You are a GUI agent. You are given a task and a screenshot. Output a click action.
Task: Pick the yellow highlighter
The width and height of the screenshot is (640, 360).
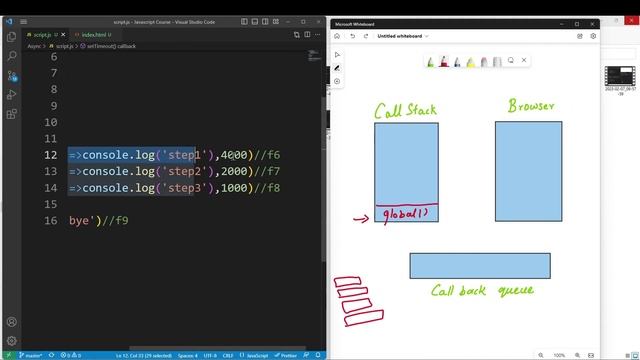pyautogui.click(x=471, y=62)
